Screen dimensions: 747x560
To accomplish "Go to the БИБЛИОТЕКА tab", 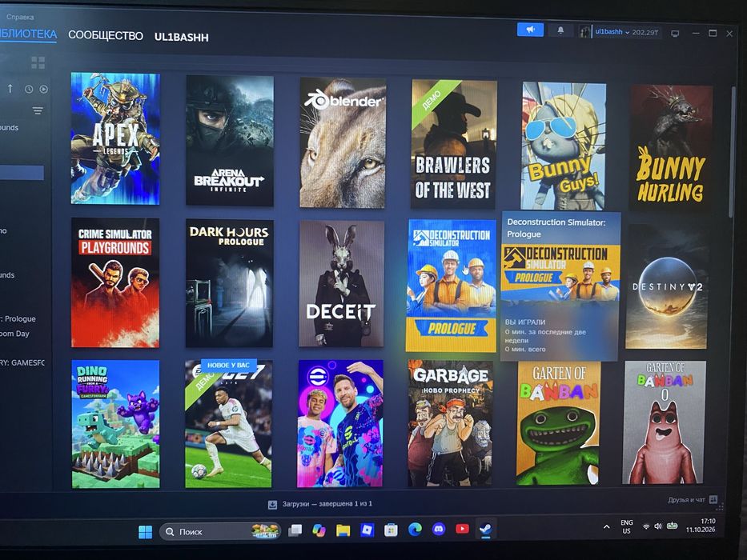I will 28,34.
